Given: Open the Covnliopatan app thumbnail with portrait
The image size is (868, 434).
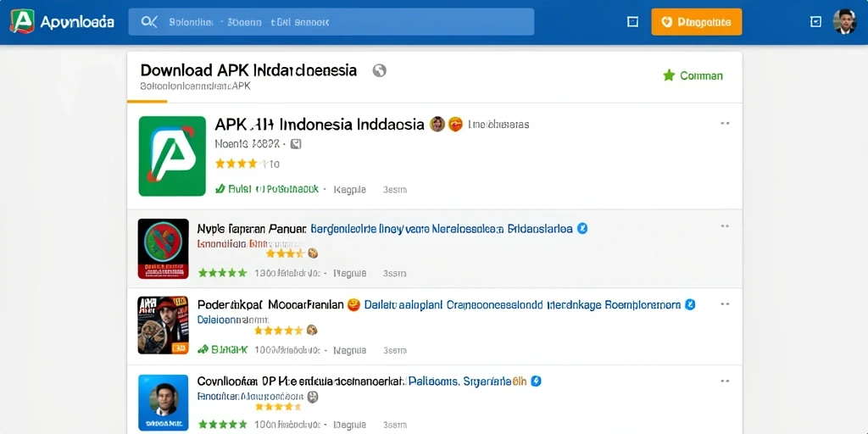Looking at the screenshot, I should coord(164,403).
